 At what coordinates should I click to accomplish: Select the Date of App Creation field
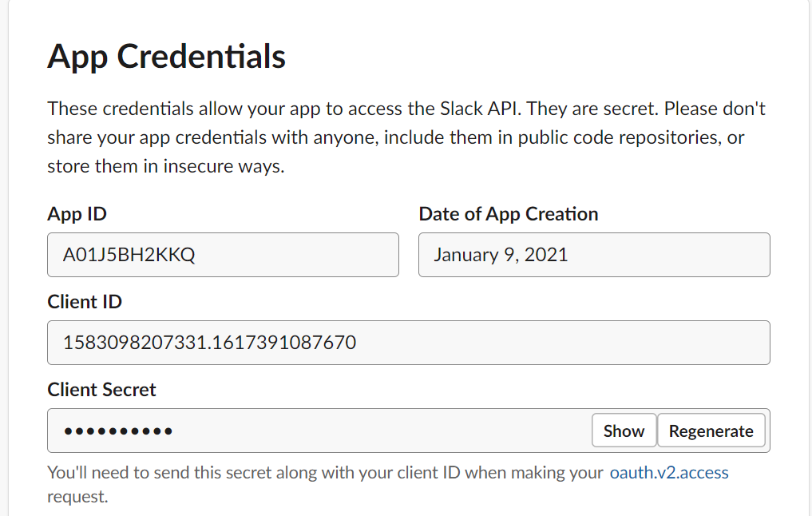coord(593,255)
